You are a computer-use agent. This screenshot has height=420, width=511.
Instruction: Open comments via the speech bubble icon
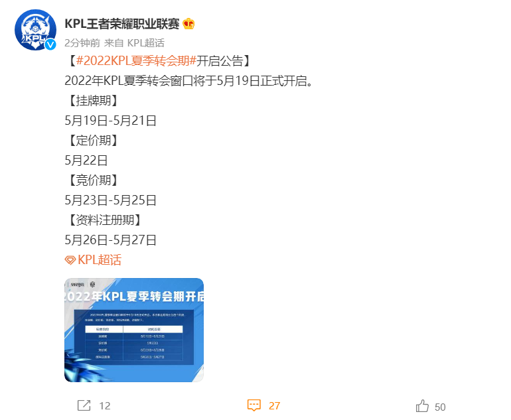254,405
